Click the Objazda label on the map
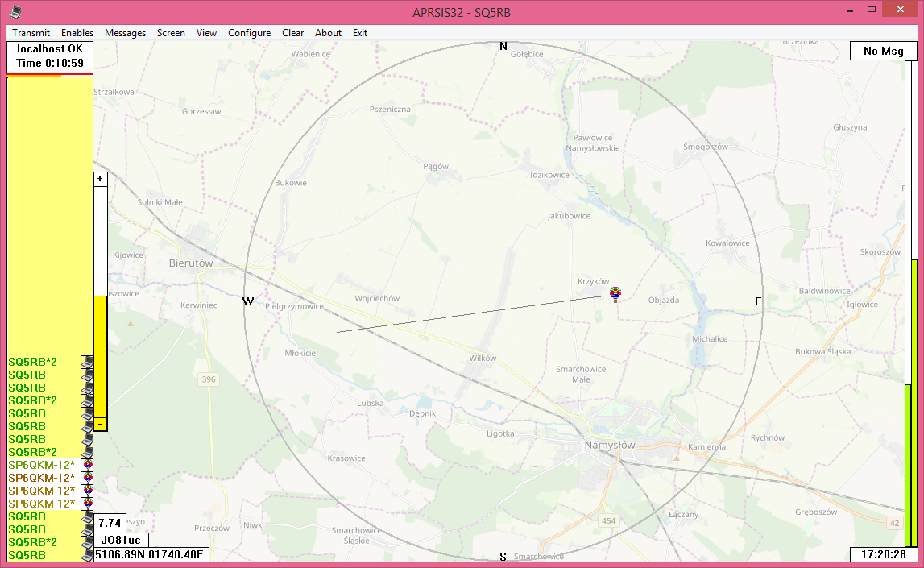Screen dimensions: 924x568 pyautogui.click(x=664, y=300)
